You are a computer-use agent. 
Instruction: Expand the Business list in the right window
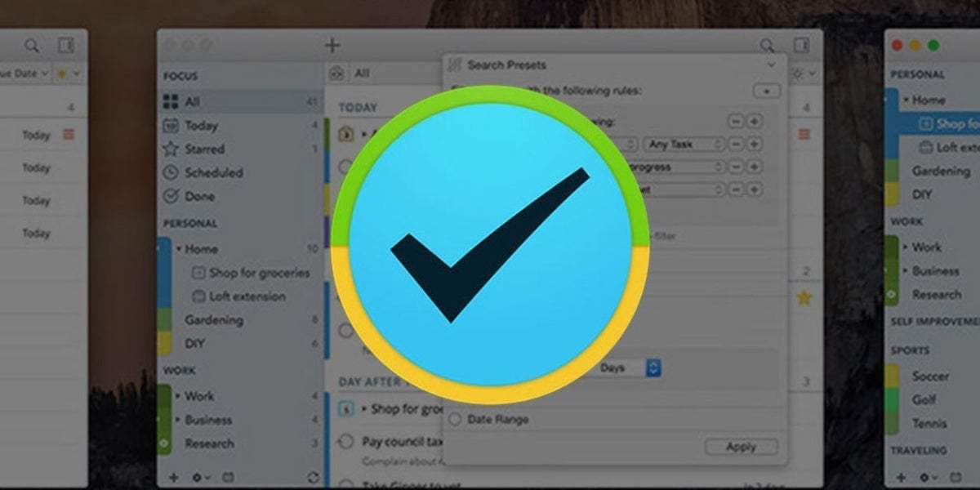pyautogui.click(x=906, y=270)
